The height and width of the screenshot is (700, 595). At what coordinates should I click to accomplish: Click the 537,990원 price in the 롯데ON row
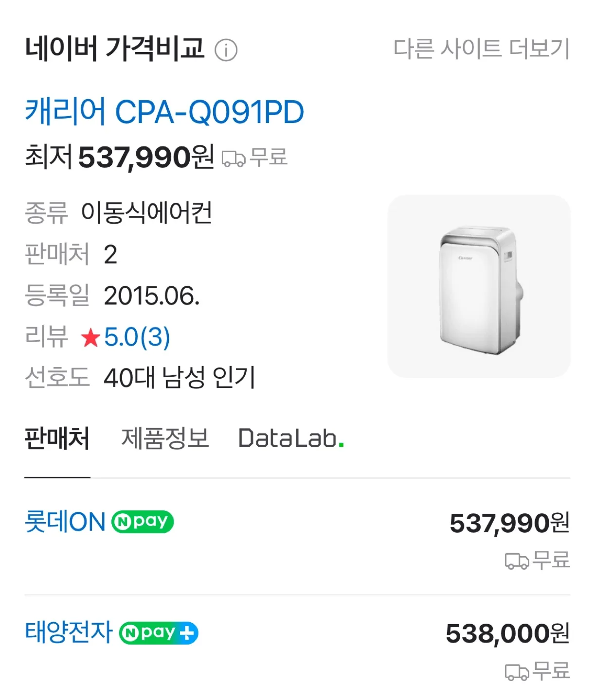click(x=509, y=523)
